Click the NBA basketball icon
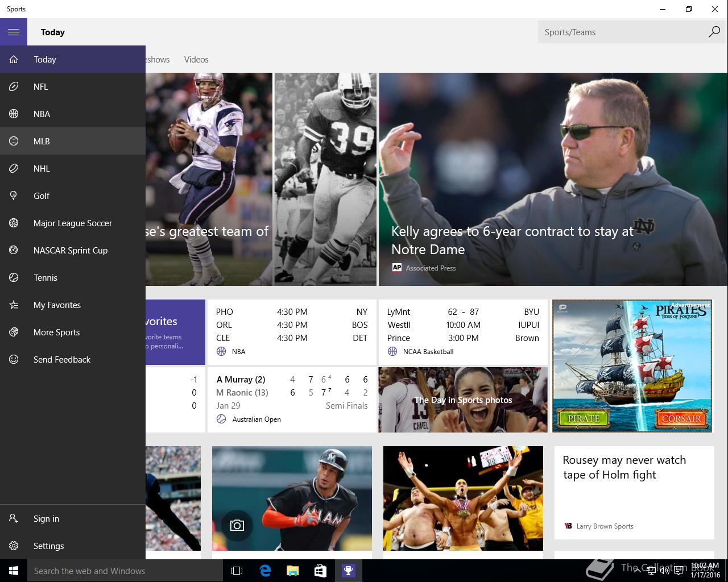The image size is (728, 582). click(14, 114)
